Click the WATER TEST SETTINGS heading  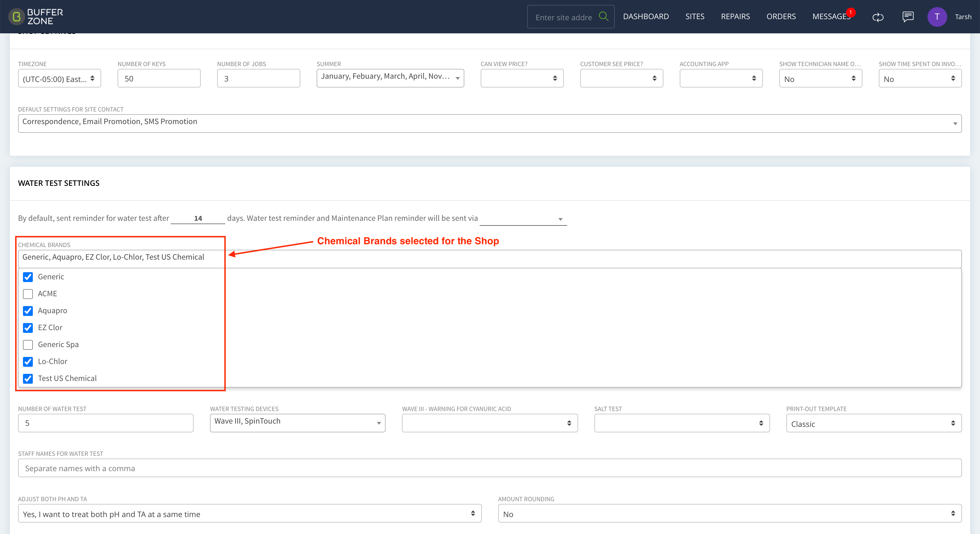[x=59, y=183]
